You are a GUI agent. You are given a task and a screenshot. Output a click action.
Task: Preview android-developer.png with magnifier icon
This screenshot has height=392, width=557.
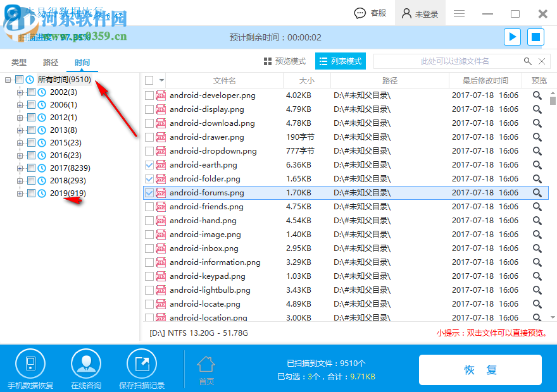tap(537, 95)
